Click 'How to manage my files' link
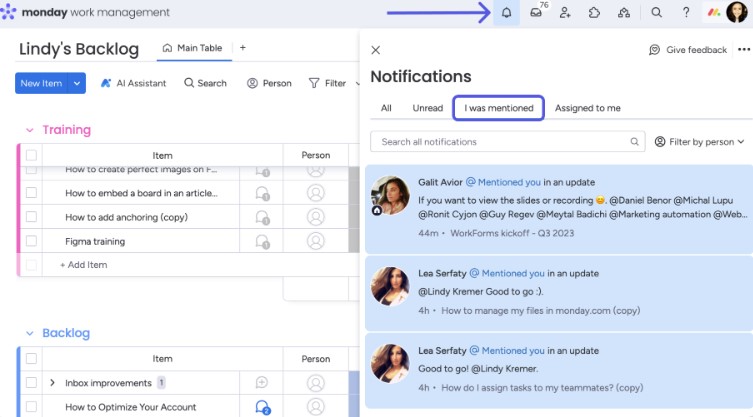 pyautogui.click(x=541, y=310)
